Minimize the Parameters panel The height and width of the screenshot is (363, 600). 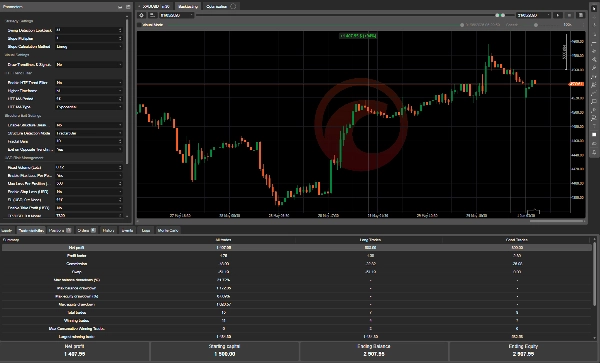point(120,7)
